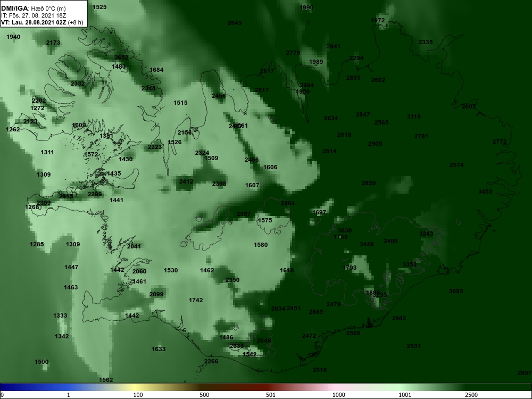Click the '1001' label on the color scale
This screenshot has width=532, height=399.
point(405,395)
